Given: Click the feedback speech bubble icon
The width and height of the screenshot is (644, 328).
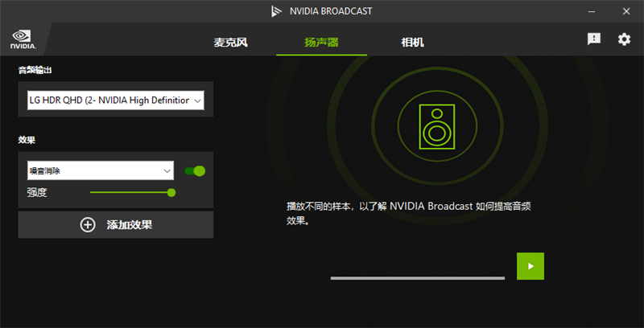Looking at the screenshot, I should 594,39.
